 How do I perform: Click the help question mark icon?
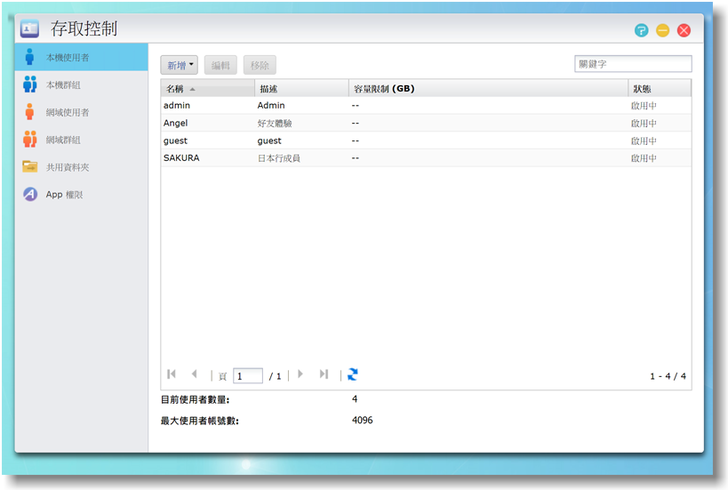coord(641,30)
